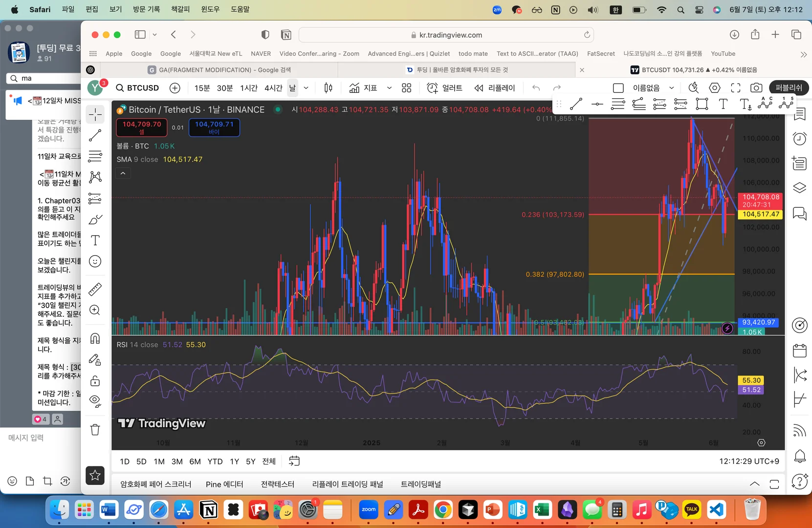812x528 pixels.
Task: Set the chart range to YTD
Action: 215,462
